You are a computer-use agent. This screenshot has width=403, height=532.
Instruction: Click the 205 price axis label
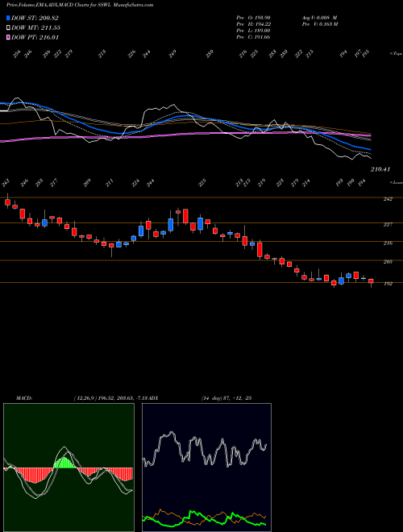point(388,262)
